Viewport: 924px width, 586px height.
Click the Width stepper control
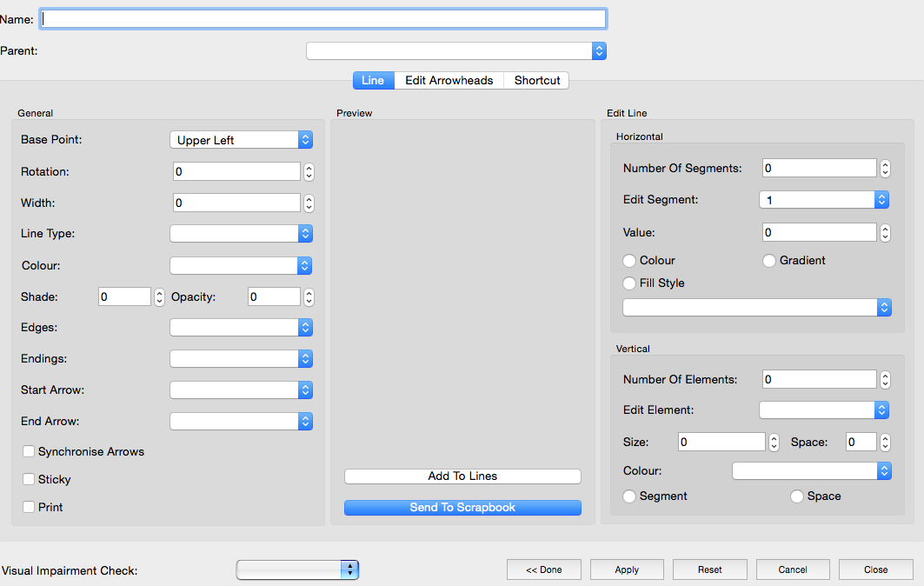[309, 203]
